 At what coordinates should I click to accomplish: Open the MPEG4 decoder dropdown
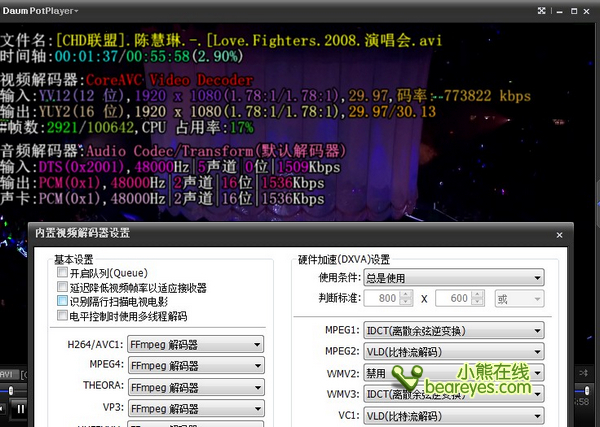point(196,365)
